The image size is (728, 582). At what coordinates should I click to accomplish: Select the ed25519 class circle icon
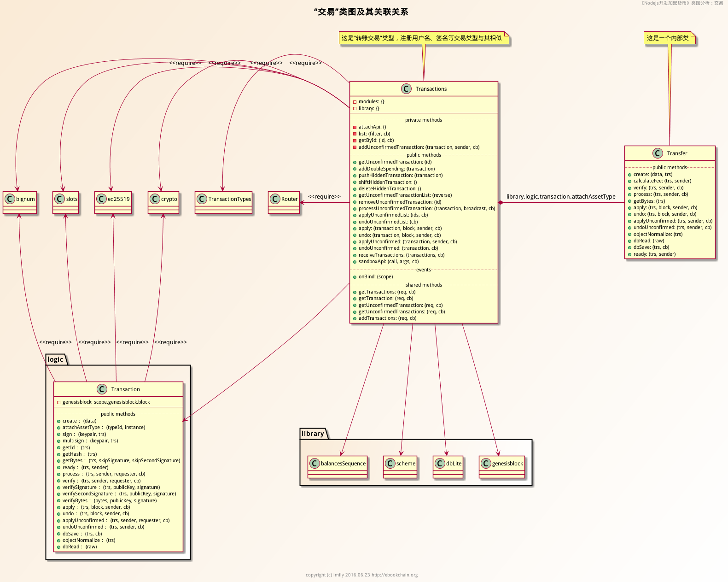(101, 199)
